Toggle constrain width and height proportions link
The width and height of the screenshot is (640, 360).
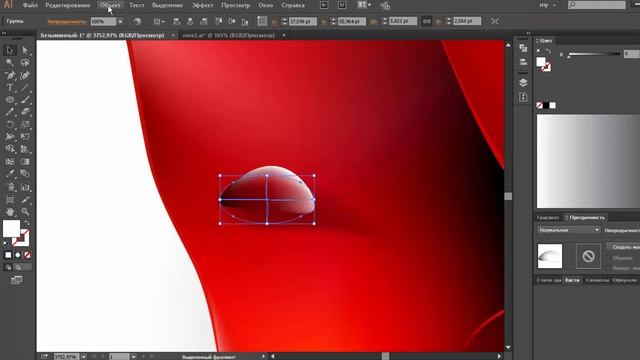pos(427,21)
